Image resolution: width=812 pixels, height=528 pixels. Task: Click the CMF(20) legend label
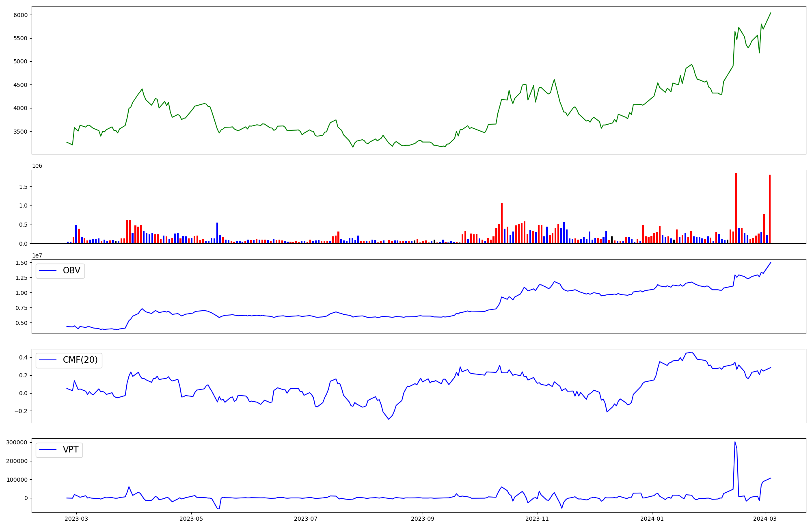[x=80, y=360]
